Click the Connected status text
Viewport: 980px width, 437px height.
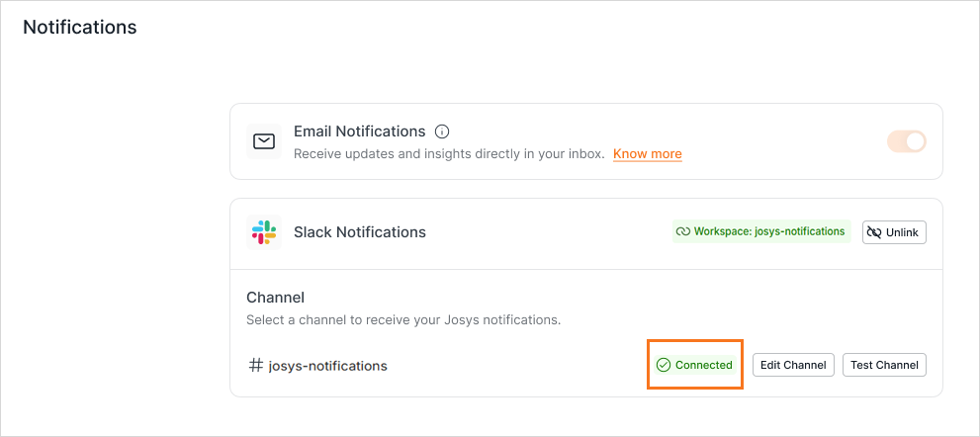(703, 365)
